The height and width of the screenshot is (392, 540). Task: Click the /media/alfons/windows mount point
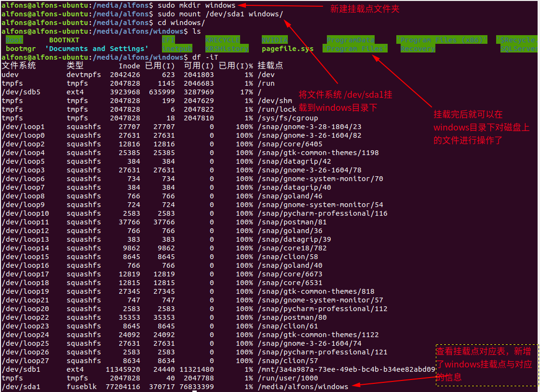[x=303, y=387]
